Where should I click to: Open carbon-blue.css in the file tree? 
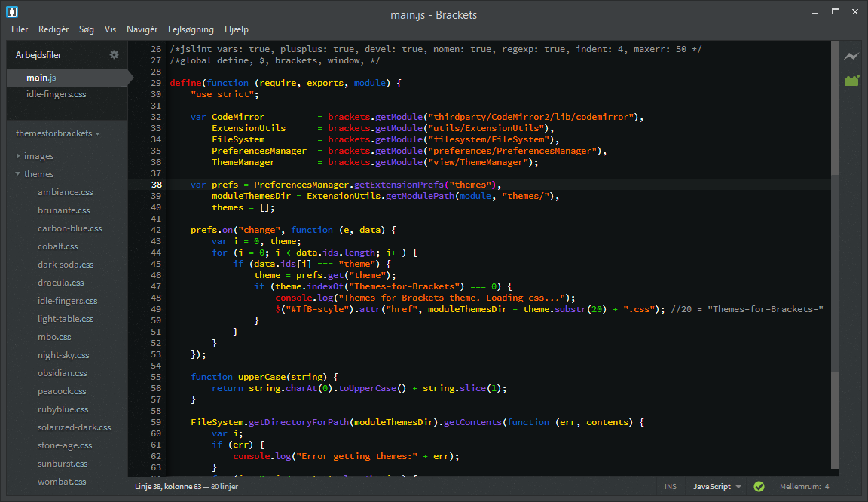[x=70, y=228]
